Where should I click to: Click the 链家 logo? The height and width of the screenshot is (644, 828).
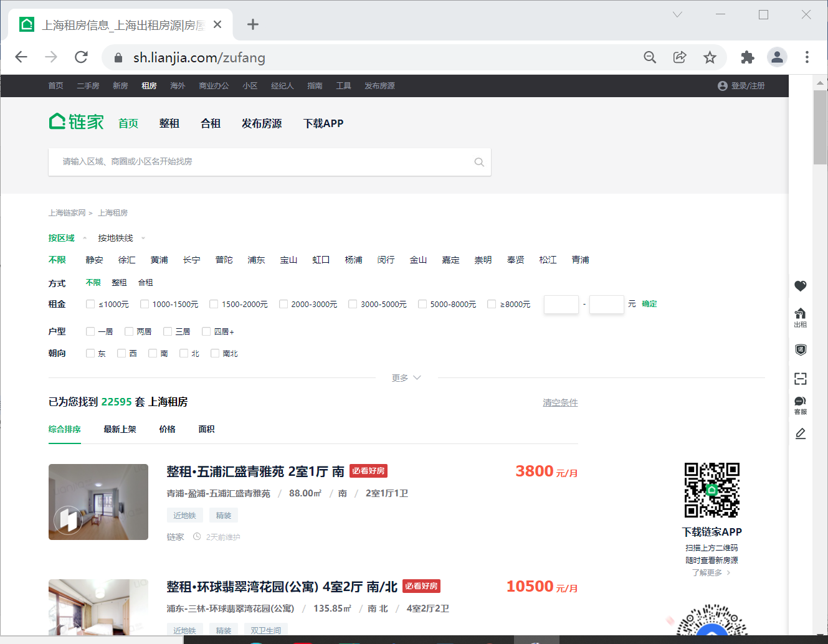tap(77, 121)
